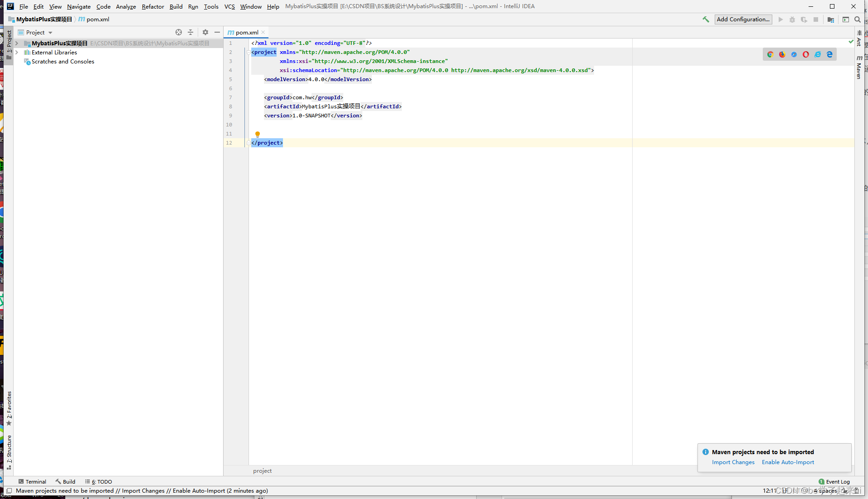Toggle the TODO tool window

pos(98,482)
